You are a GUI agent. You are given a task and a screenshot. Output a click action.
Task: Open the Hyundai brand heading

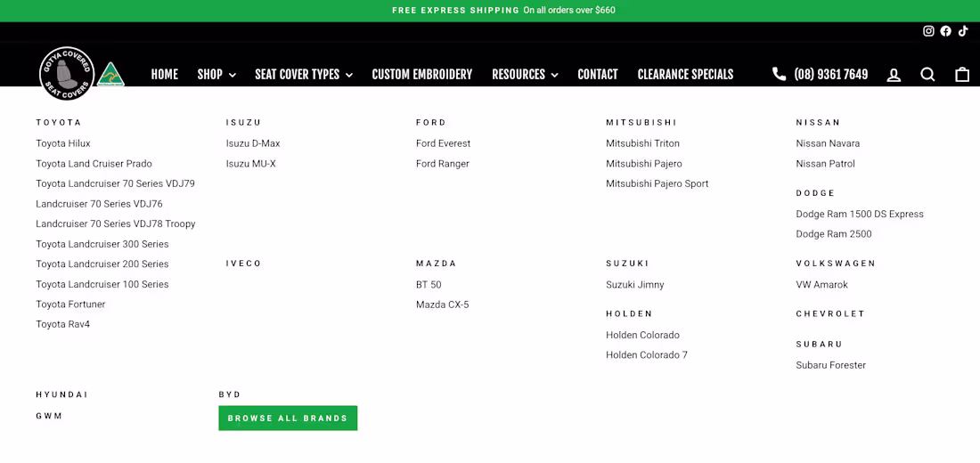(x=61, y=395)
